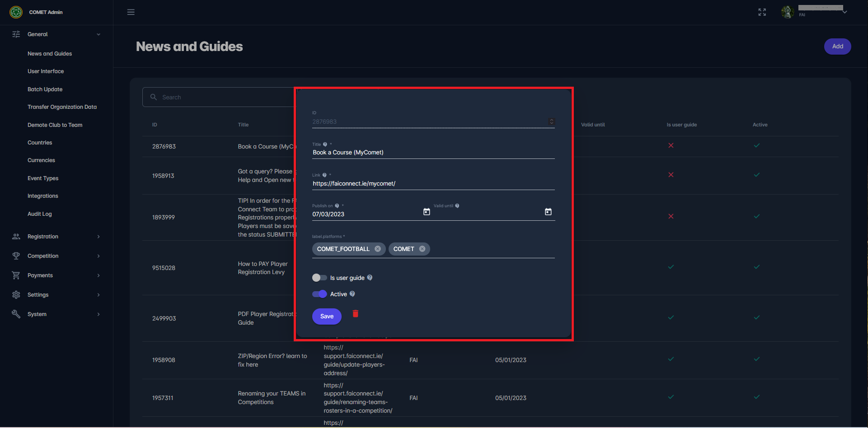
Task: Click the help icon beside Title
Action: tap(325, 144)
